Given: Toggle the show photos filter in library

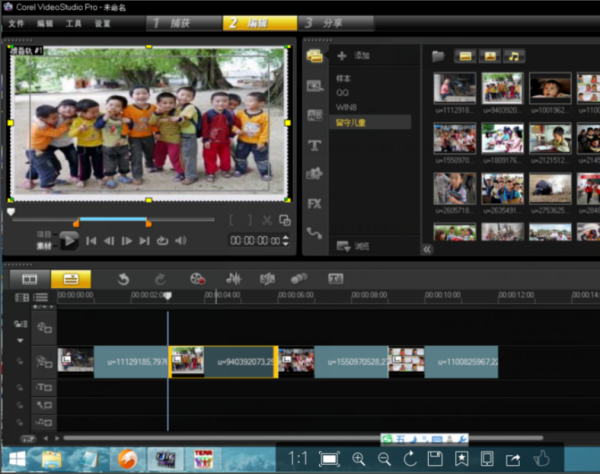Looking at the screenshot, I should tap(490, 56).
